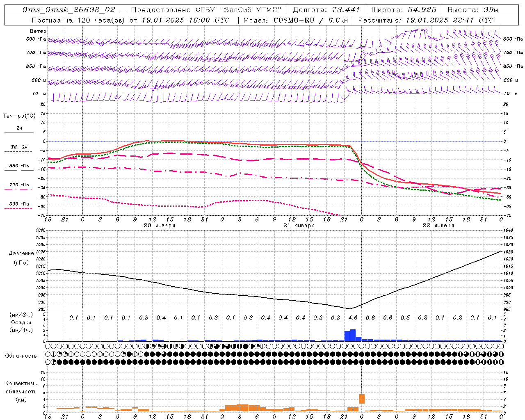Click the 21 января date label
The width and height of the screenshot is (525, 420).
[x=299, y=226]
